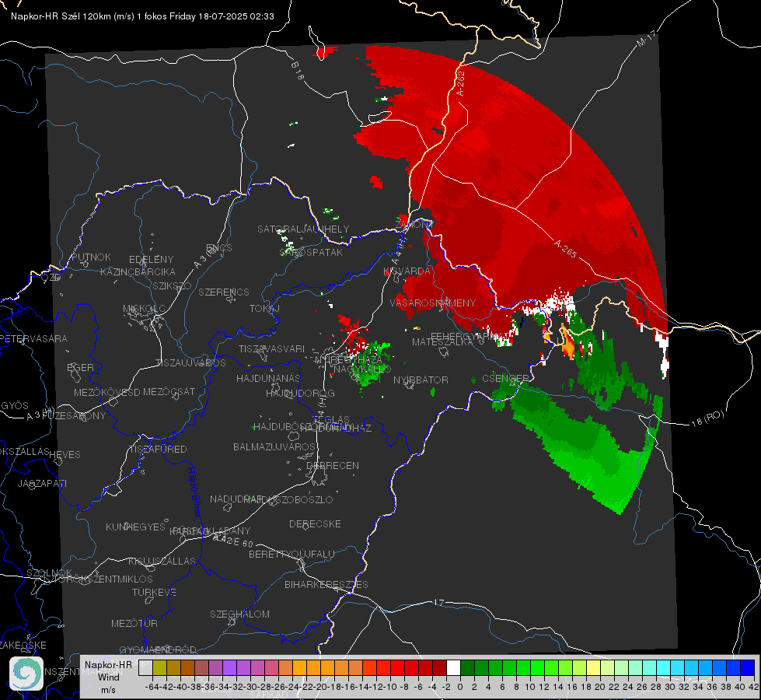Click the TISZAFÜRED label
This screenshot has width=761, height=700.
pyautogui.click(x=158, y=450)
